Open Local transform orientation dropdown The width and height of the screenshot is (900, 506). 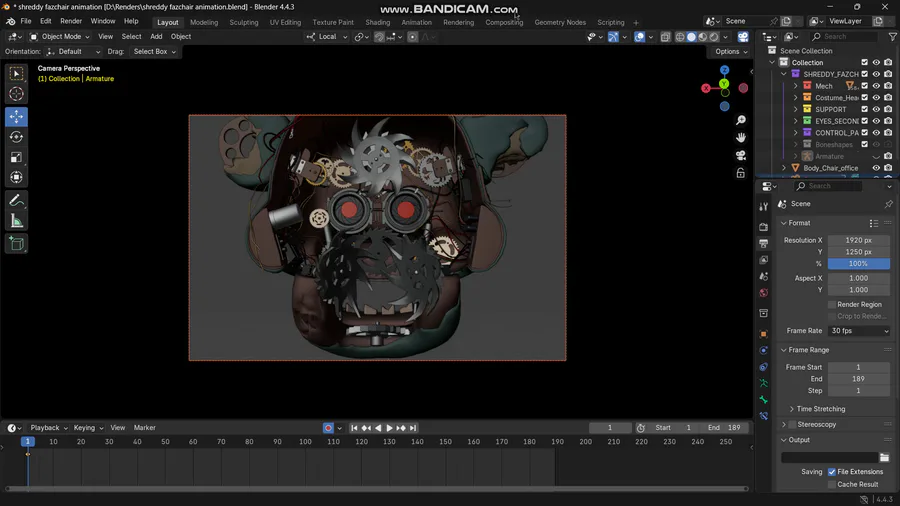click(327, 37)
